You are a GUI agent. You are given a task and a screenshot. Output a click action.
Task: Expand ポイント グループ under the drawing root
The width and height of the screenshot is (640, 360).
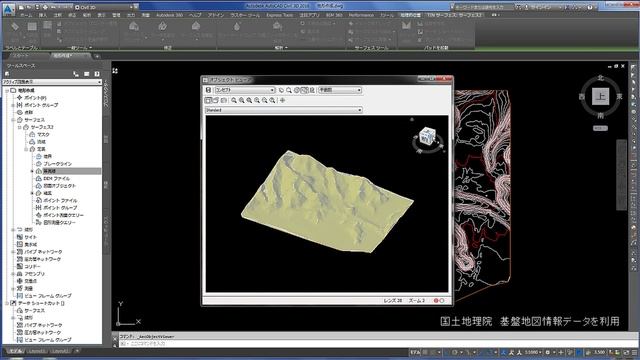(x=13, y=105)
